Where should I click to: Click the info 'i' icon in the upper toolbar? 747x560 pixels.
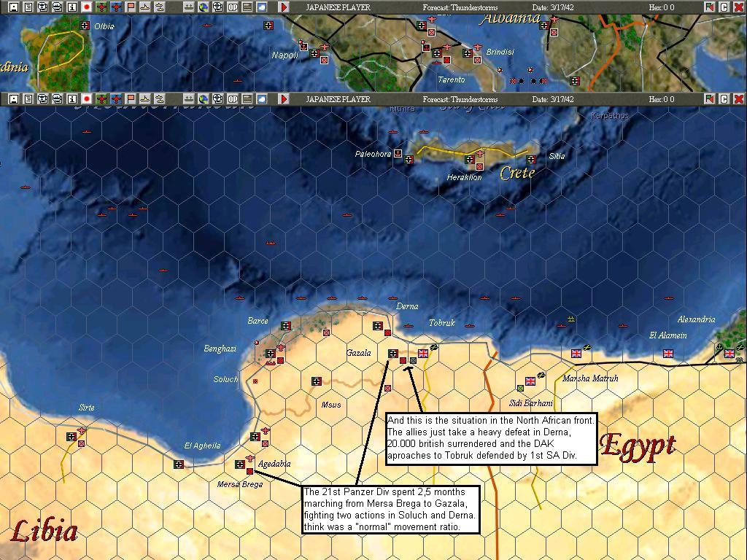(x=72, y=7)
